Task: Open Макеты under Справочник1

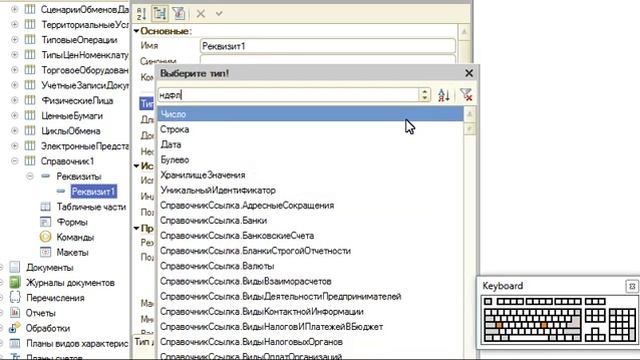Action: (x=72, y=252)
